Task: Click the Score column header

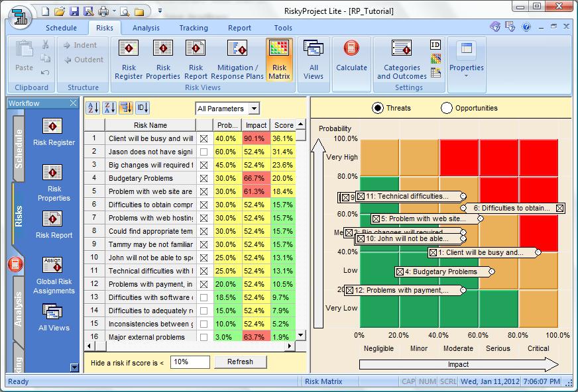Action: click(284, 125)
